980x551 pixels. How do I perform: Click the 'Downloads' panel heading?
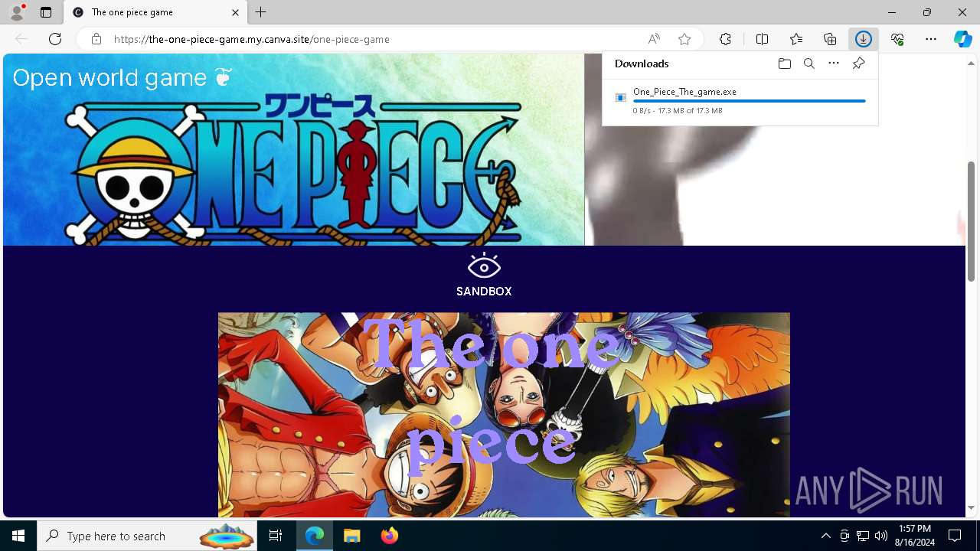tap(642, 64)
